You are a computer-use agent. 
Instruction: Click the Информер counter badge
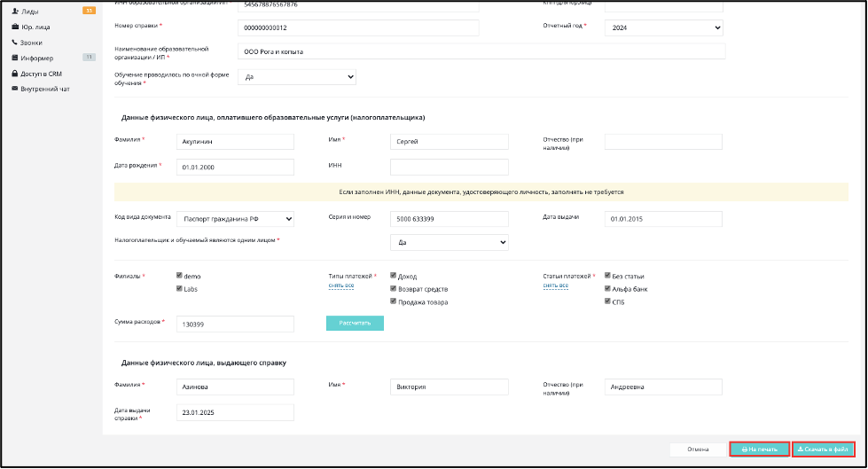click(x=89, y=57)
